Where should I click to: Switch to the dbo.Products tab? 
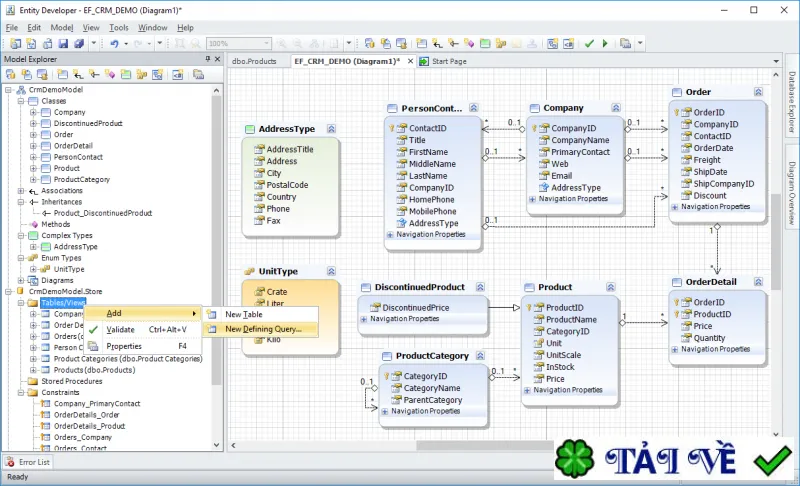coord(254,61)
